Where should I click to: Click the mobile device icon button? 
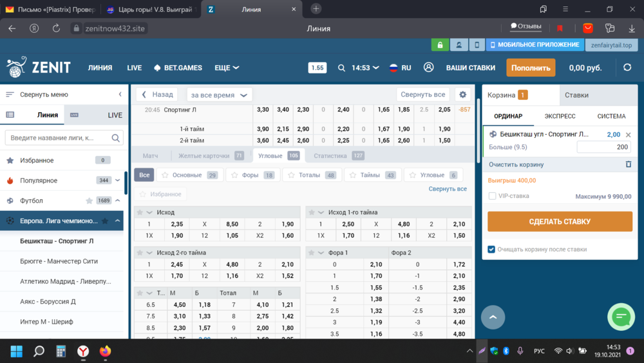(x=477, y=44)
